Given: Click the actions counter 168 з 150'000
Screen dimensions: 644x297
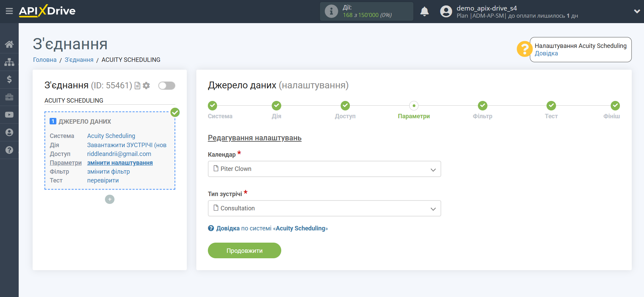Looking at the screenshot, I should pos(367,15).
